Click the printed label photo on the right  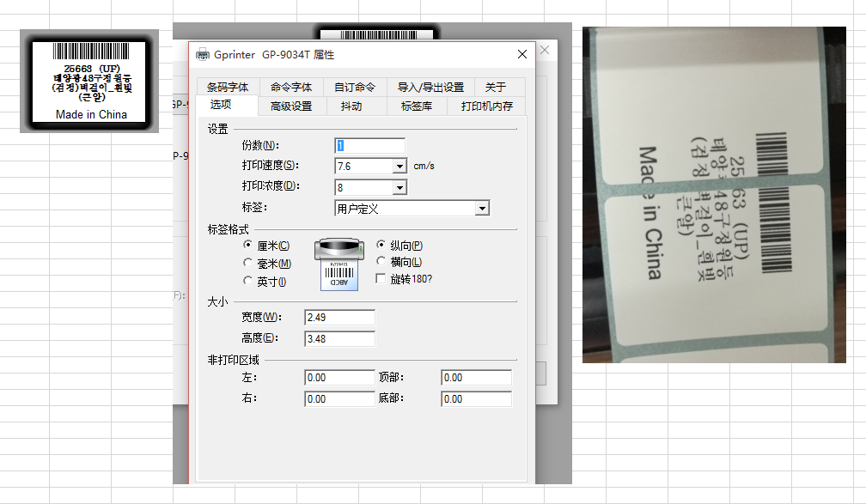(x=713, y=194)
